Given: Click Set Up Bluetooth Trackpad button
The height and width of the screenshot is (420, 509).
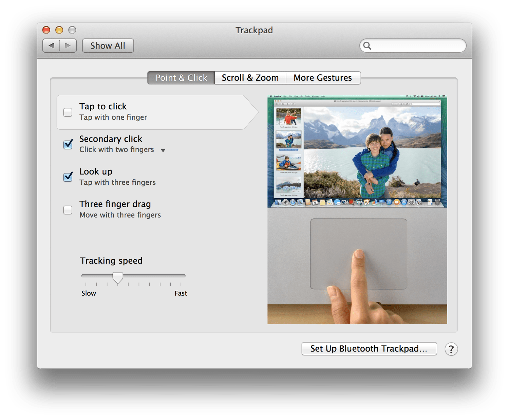Looking at the screenshot, I should (x=369, y=349).
